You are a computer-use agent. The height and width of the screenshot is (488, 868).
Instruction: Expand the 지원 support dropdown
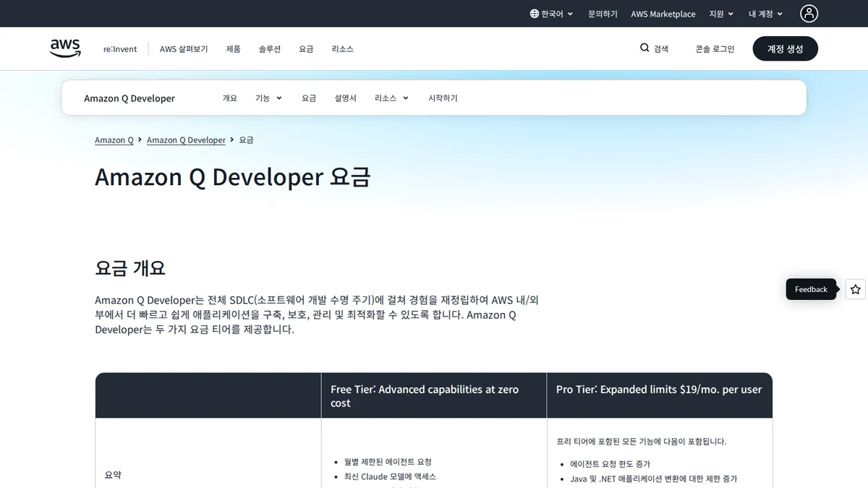[x=721, y=14]
